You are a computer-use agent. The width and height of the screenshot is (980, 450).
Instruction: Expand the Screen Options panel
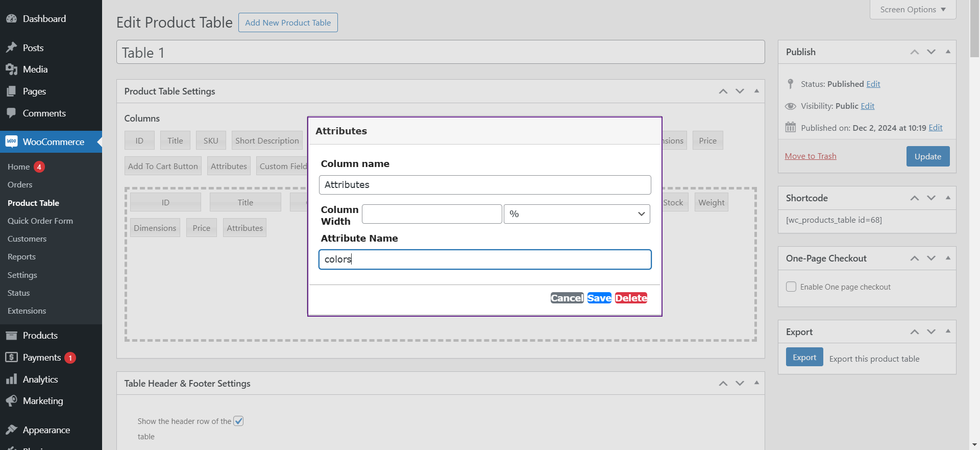point(913,10)
